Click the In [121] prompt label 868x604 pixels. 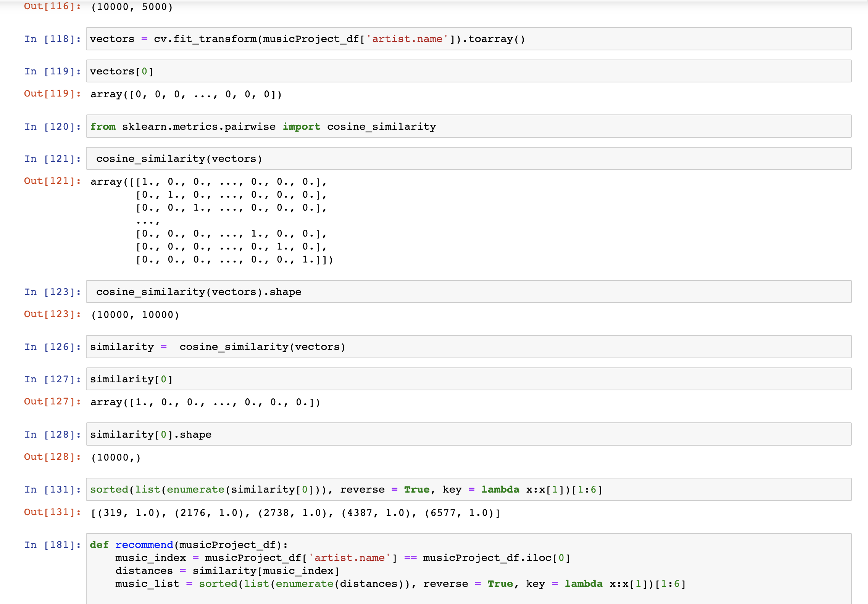[53, 159]
